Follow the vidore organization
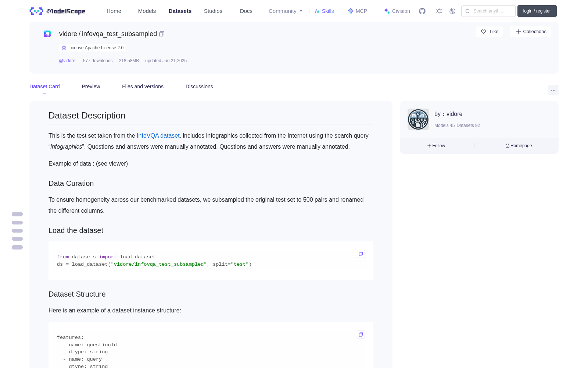The height and width of the screenshot is (368, 588). tap(436, 146)
